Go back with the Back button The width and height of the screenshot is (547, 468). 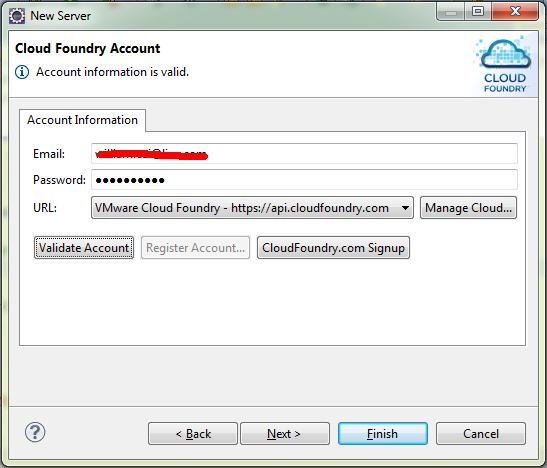193,434
